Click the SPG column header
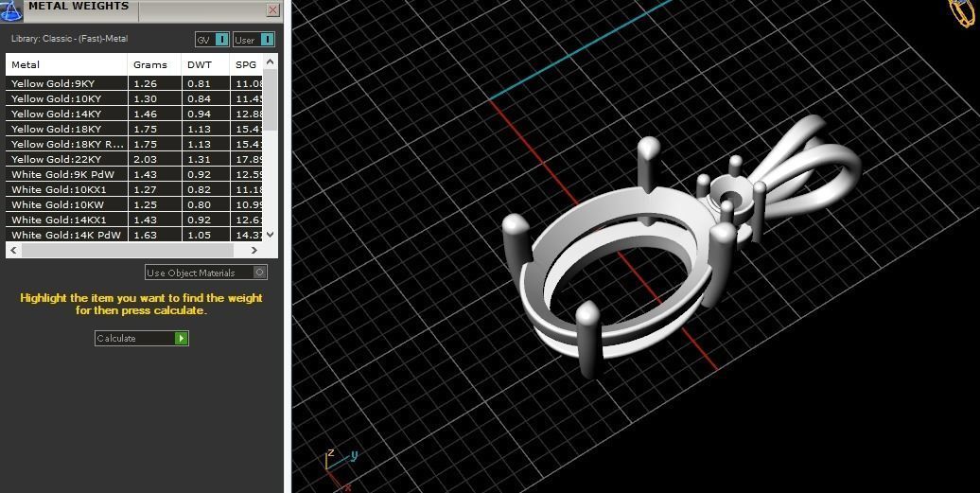Image resolution: width=980 pixels, height=493 pixels. tap(246, 64)
